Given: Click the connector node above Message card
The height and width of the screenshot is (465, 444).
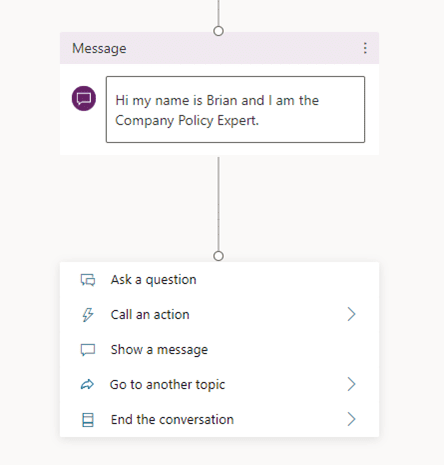Looking at the screenshot, I should tap(218, 31).
